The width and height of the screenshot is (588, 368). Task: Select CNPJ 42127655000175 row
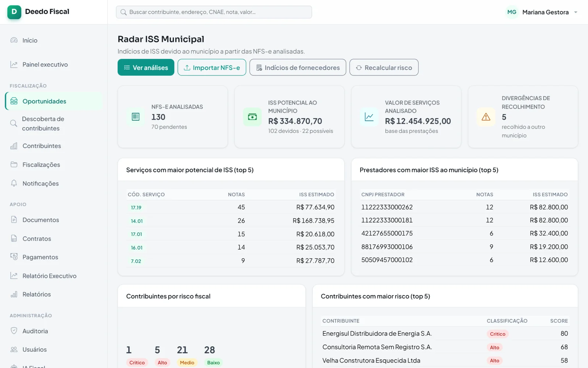tap(465, 233)
